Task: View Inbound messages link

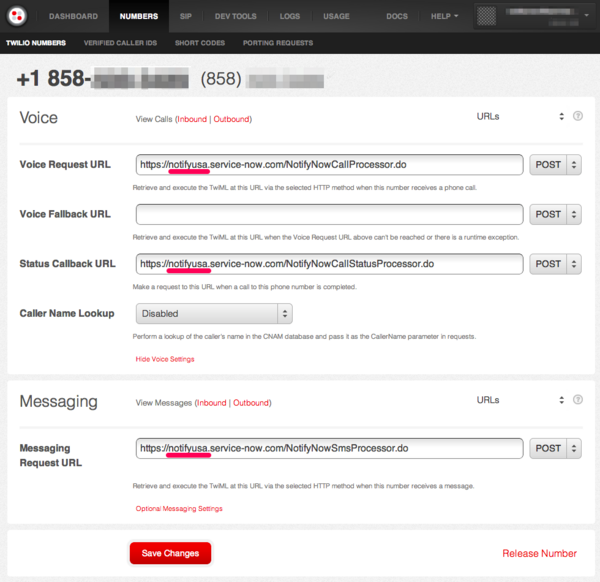Action: coord(212,403)
